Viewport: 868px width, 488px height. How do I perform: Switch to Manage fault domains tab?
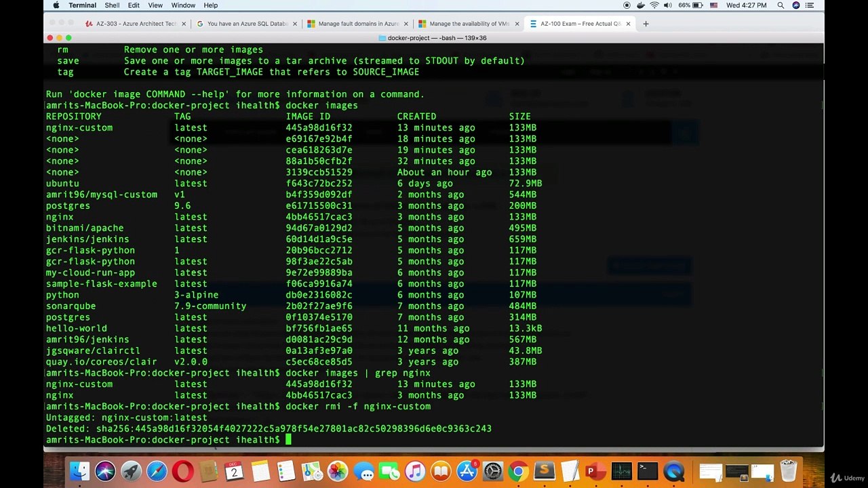click(x=356, y=24)
